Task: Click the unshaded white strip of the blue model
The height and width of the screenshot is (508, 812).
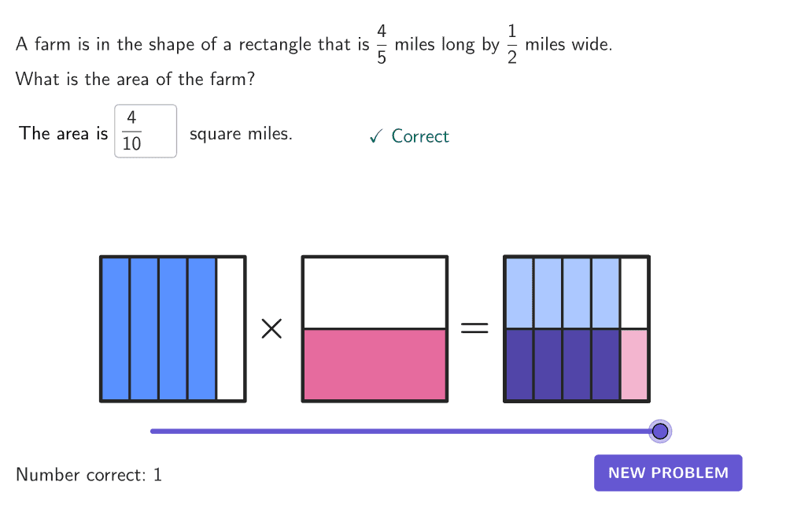Action: point(231,328)
